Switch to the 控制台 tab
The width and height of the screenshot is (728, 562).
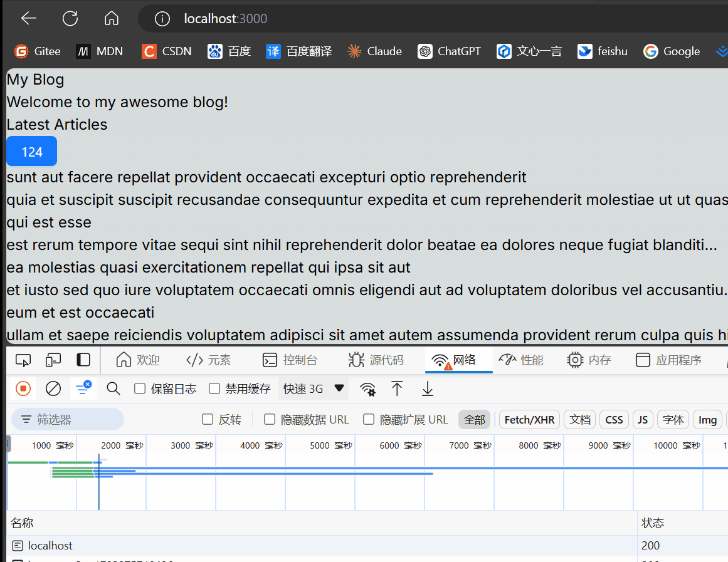tap(290, 360)
